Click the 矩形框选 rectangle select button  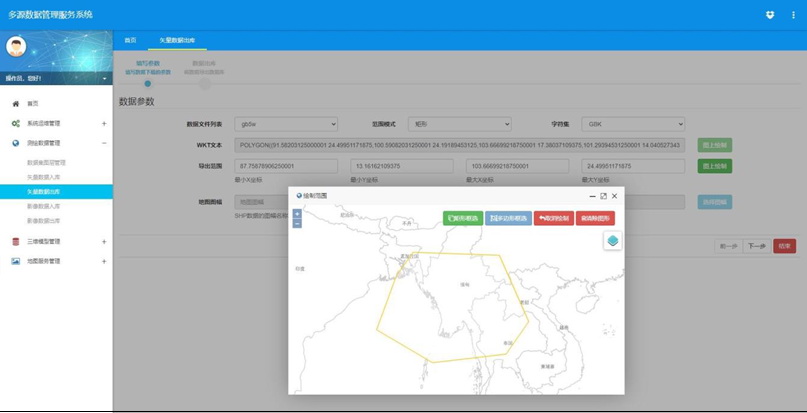click(x=462, y=218)
